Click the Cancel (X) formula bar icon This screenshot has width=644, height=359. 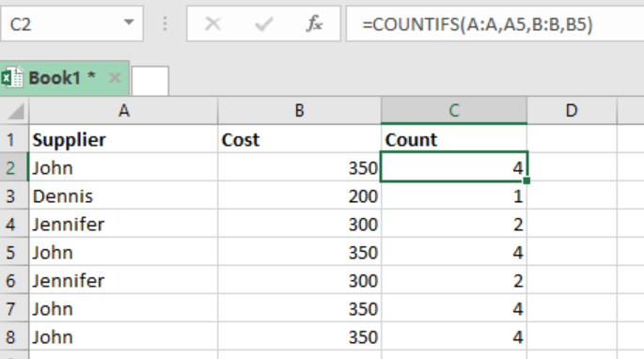point(212,23)
